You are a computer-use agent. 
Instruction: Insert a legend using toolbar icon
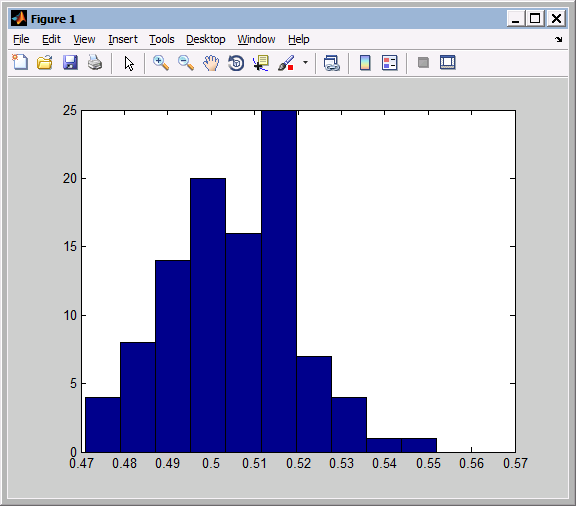click(x=390, y=62)
